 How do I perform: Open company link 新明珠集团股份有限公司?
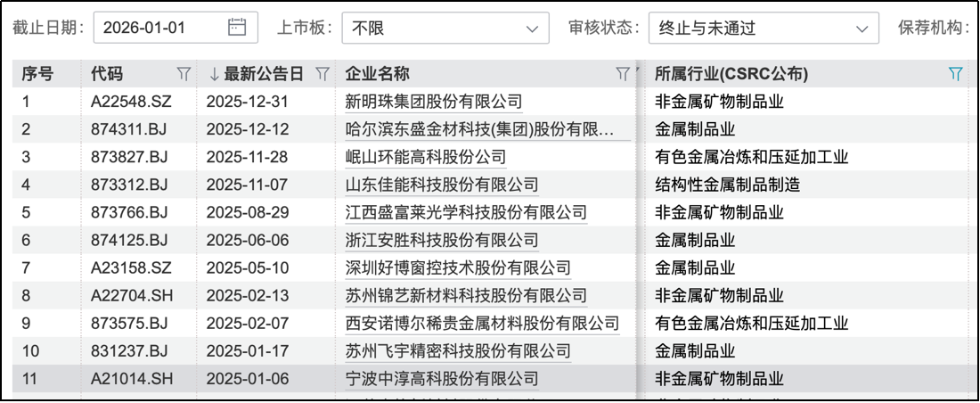point(433,102)
